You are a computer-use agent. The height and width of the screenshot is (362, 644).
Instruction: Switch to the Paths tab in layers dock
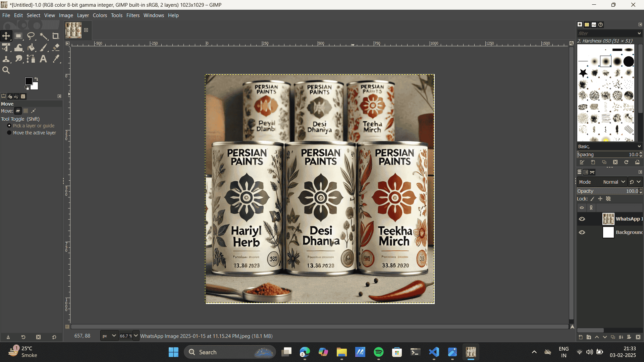tap(592, 172)
